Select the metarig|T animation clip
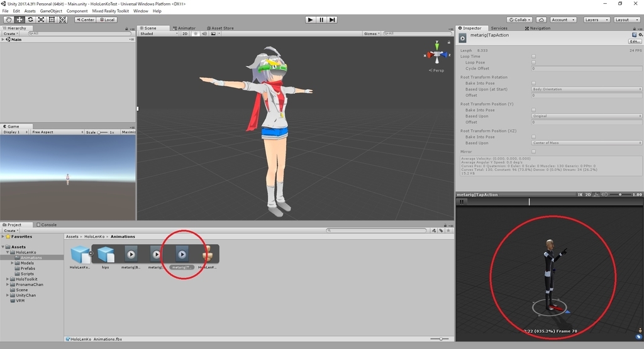 tap(182, 255)
